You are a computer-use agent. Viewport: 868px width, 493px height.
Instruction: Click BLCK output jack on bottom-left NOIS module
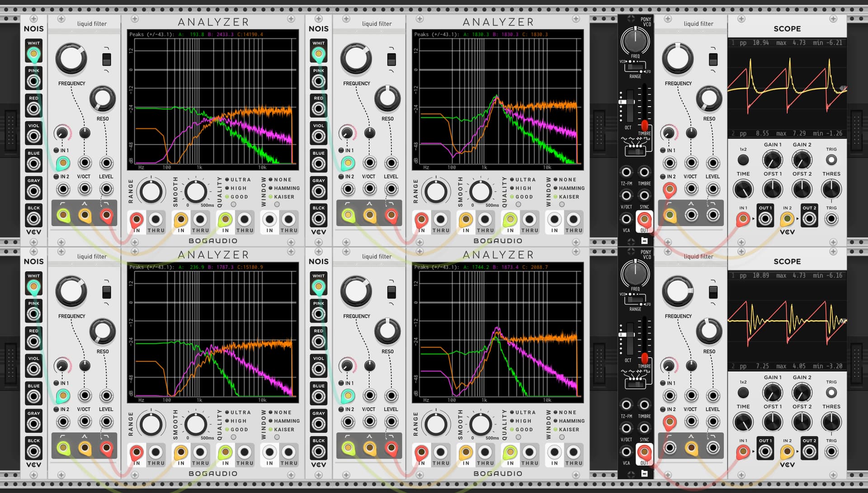pyautogui.click(x=33, y=451)
